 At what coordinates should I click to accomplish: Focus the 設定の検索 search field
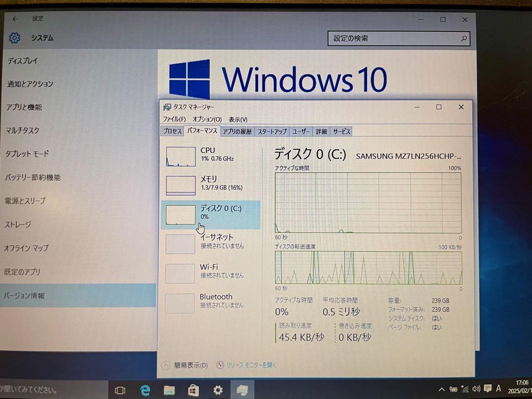pyautogui.click(x=399, y=38)
